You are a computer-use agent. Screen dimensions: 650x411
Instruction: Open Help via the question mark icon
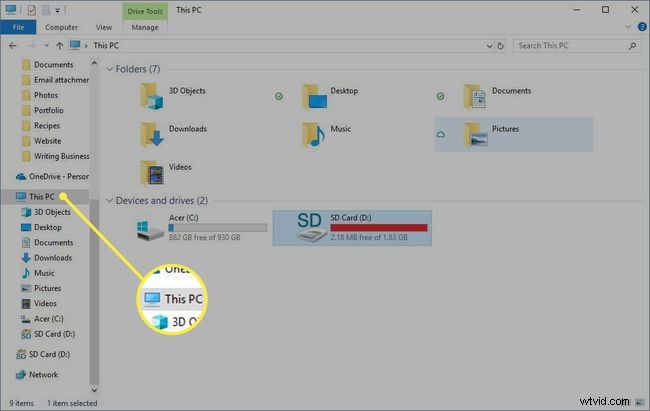[x=642, y=27]
